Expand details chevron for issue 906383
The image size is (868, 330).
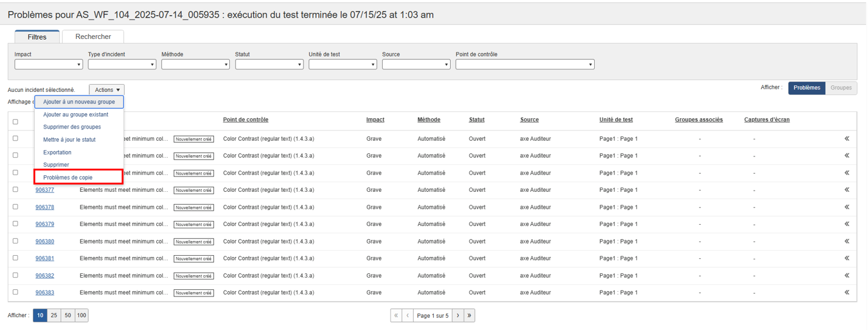click(x=846, y=293)
